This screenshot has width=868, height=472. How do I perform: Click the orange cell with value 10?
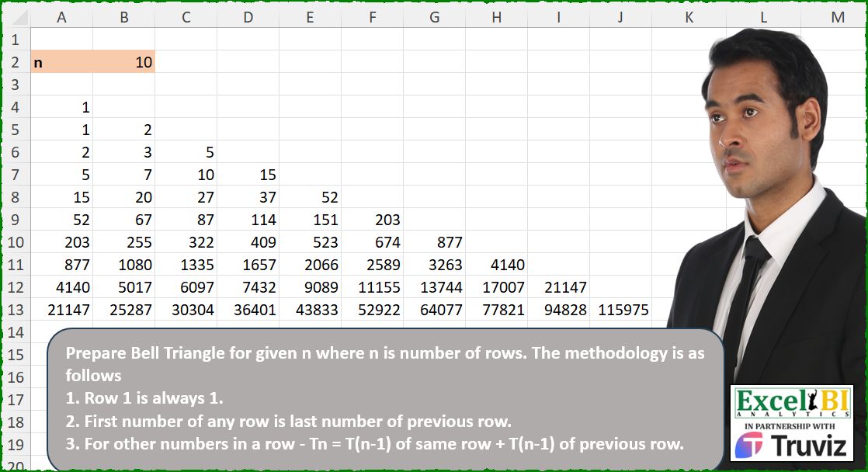pos(124,62)
